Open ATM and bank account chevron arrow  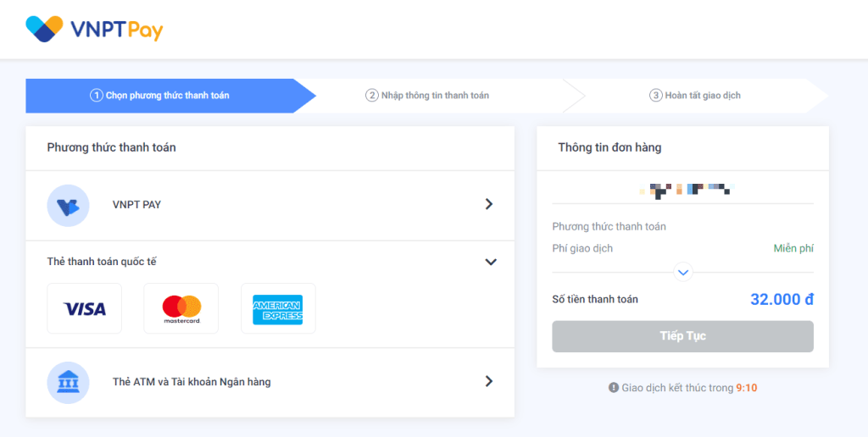488,381
